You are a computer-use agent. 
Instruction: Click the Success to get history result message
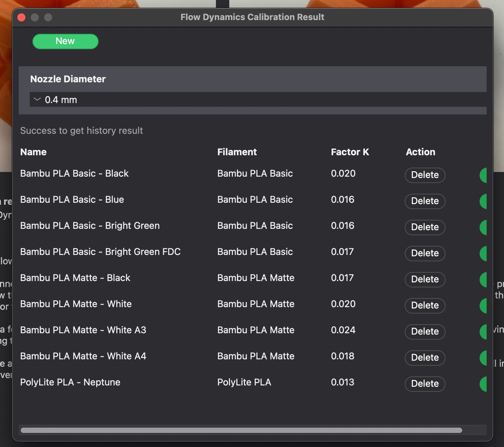click(x=82, y=130)
